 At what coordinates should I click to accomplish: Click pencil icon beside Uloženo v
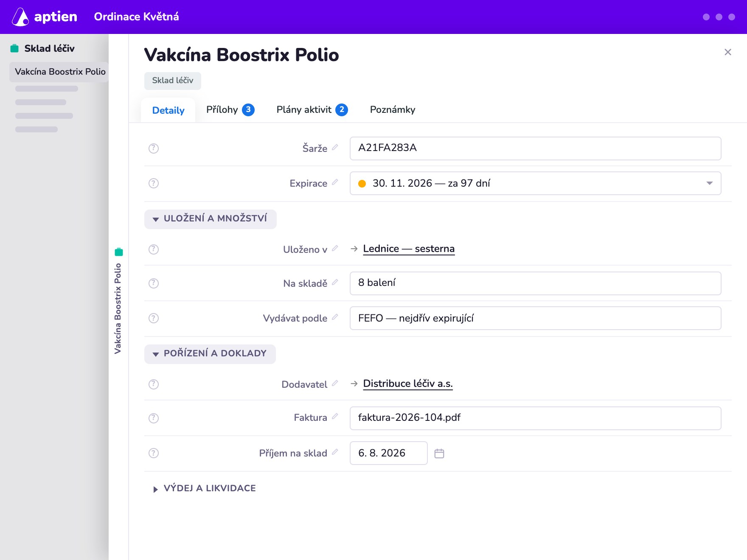point(335,248)
